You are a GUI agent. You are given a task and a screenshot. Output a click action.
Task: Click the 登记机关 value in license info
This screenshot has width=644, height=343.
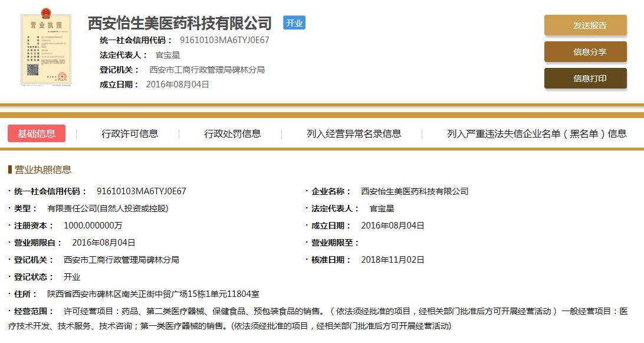(x=121, y=260)
